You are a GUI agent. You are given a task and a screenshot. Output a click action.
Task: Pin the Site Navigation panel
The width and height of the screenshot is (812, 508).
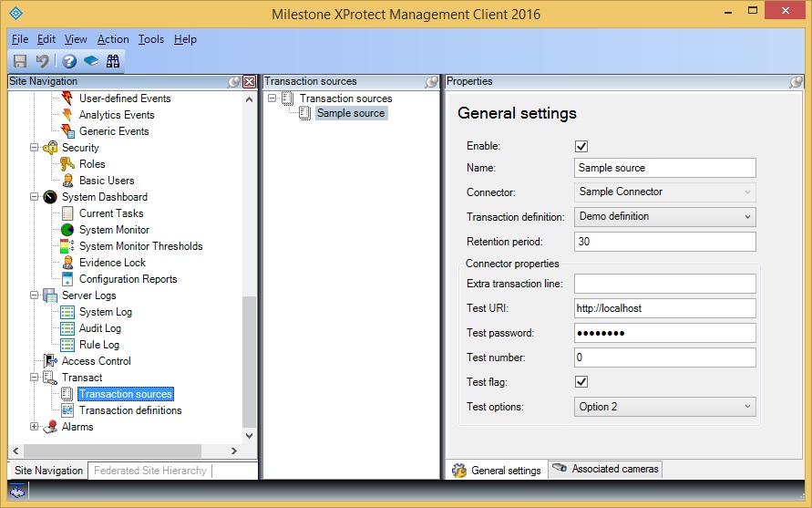pyautogui.click(x=234, y=81)
